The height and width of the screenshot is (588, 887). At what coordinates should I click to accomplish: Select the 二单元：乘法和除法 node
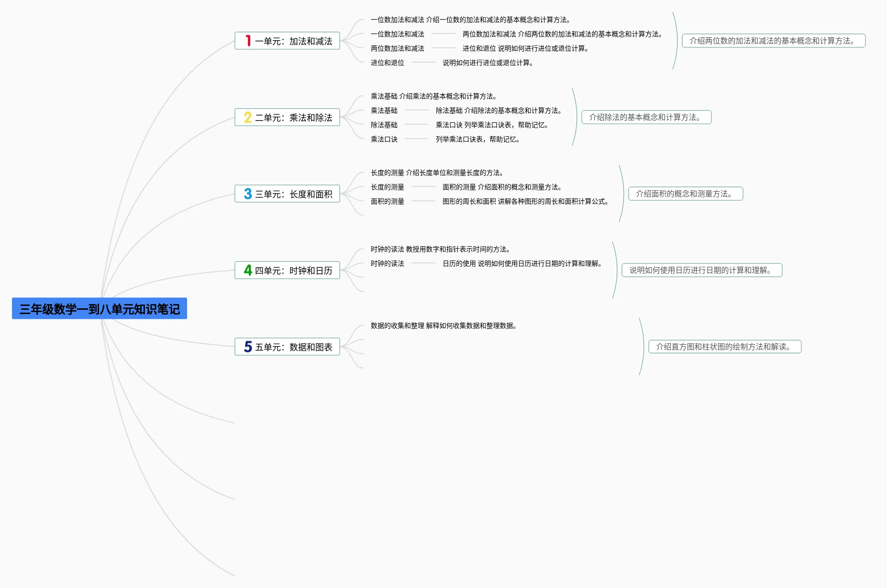point(287,117)
